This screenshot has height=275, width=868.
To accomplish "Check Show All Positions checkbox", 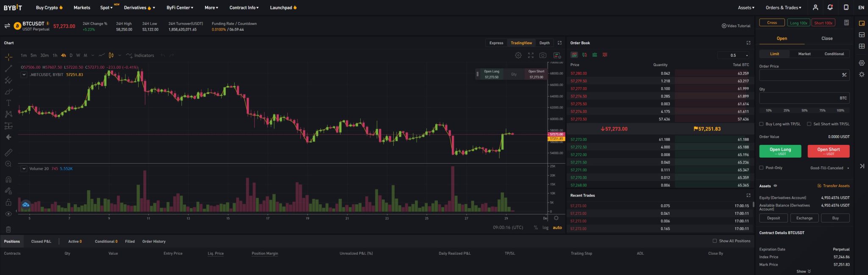I will click(715, 241).
